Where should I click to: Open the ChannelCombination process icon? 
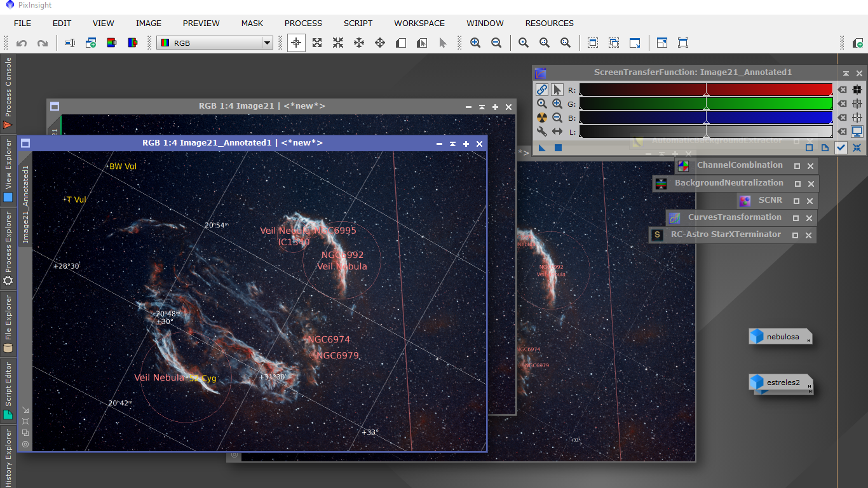tap(683, 166)
